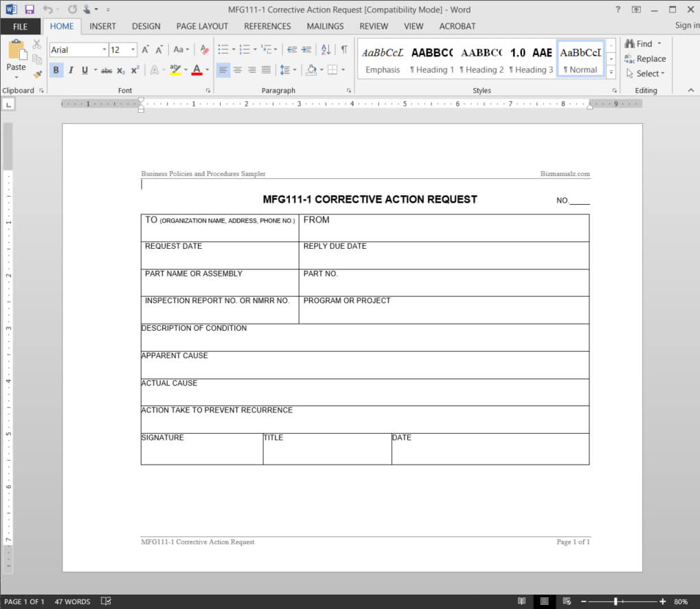Apply the Heading 1 style
700x609 pixels.
(x=431, y=60)
